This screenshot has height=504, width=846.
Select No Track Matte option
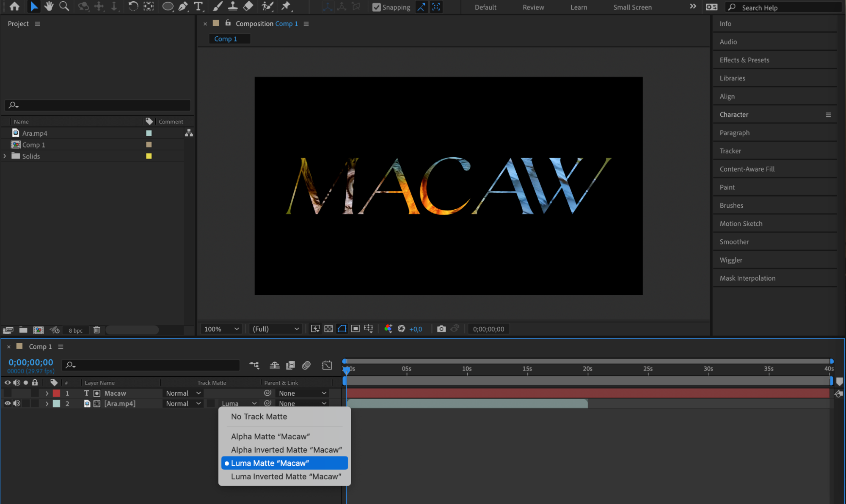tap(259, 416)
